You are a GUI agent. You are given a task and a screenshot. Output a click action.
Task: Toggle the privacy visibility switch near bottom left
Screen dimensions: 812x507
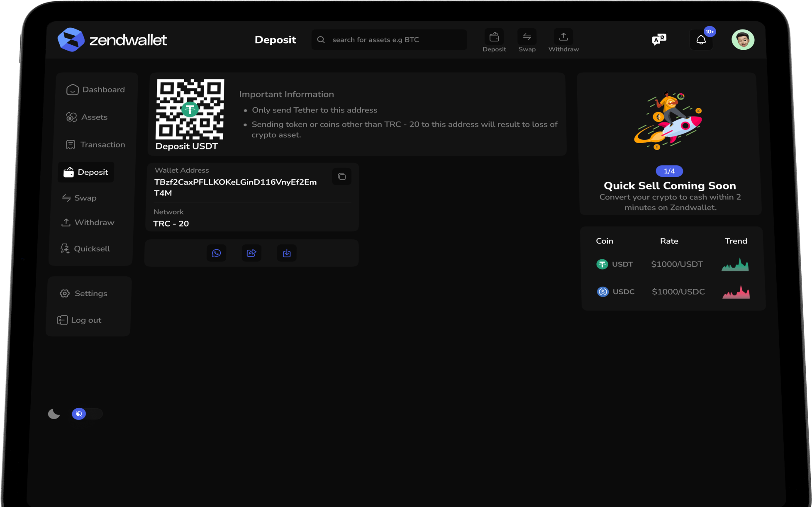pos(87,414)
